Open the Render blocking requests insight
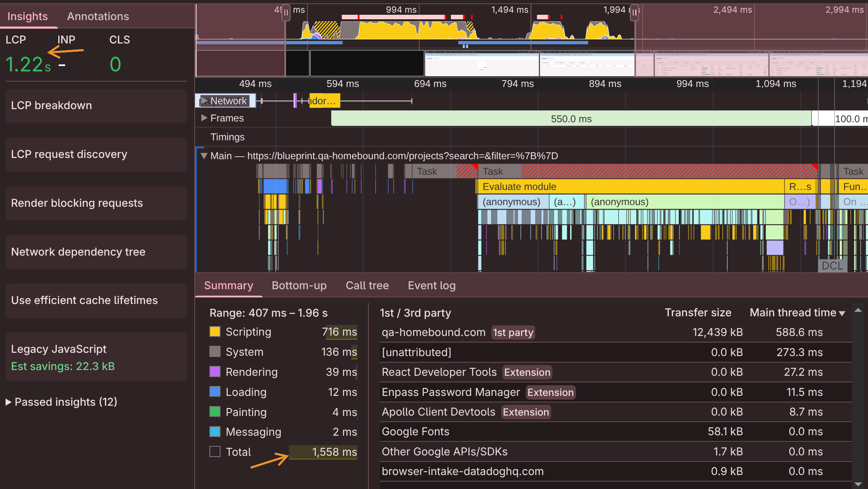 (x=96, y=203)
